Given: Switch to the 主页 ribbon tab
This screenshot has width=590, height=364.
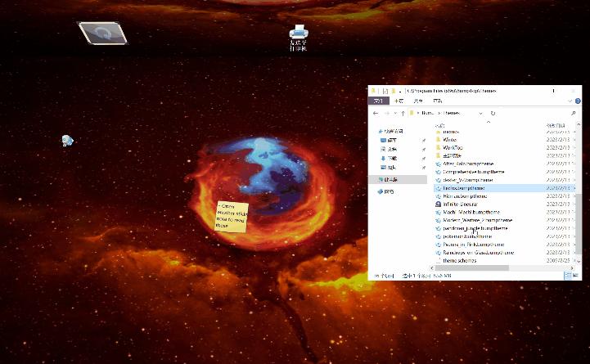Looking at the screenshot, I should coord(399,101).
